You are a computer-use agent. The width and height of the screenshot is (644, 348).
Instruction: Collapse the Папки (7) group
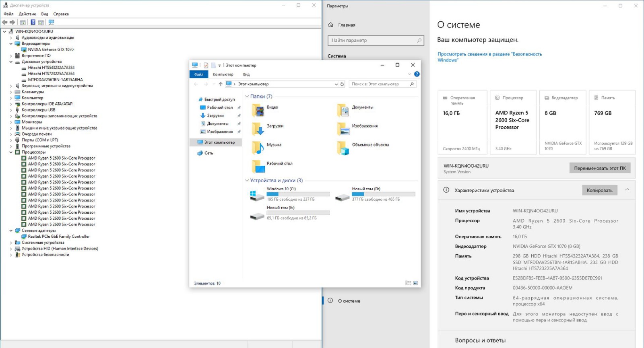247,97
